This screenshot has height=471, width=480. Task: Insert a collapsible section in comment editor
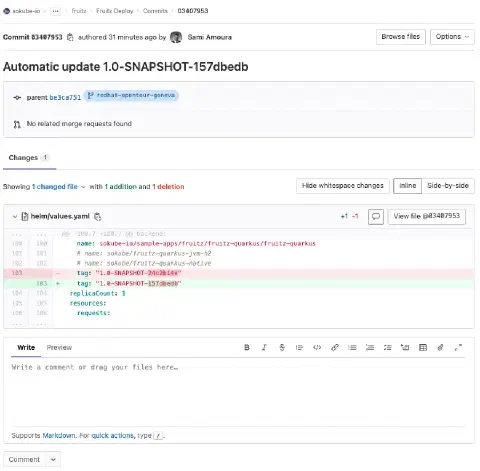point(405,347)
